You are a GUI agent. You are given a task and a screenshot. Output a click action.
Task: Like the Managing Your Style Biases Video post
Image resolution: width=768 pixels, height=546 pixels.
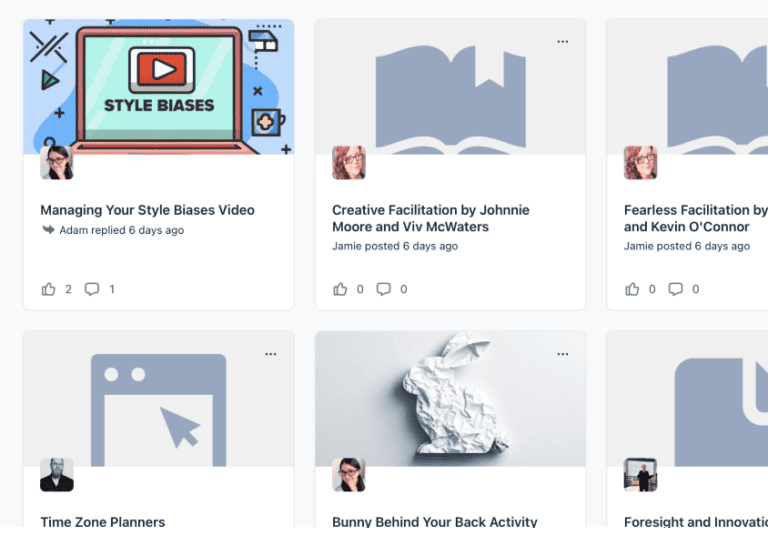pos(48,289)
